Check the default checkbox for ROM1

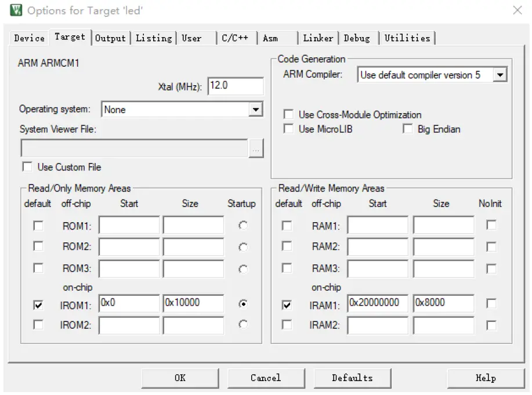38,225
